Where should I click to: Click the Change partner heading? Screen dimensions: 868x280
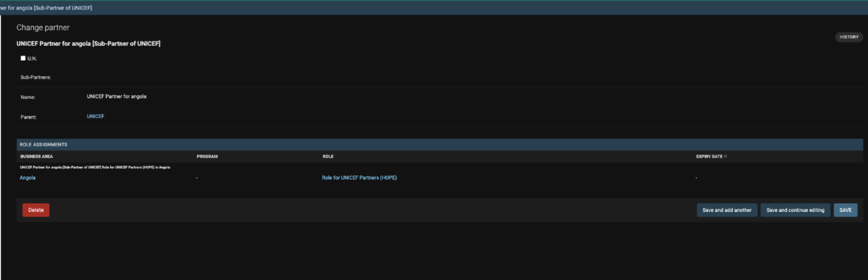tap(43, 28)
